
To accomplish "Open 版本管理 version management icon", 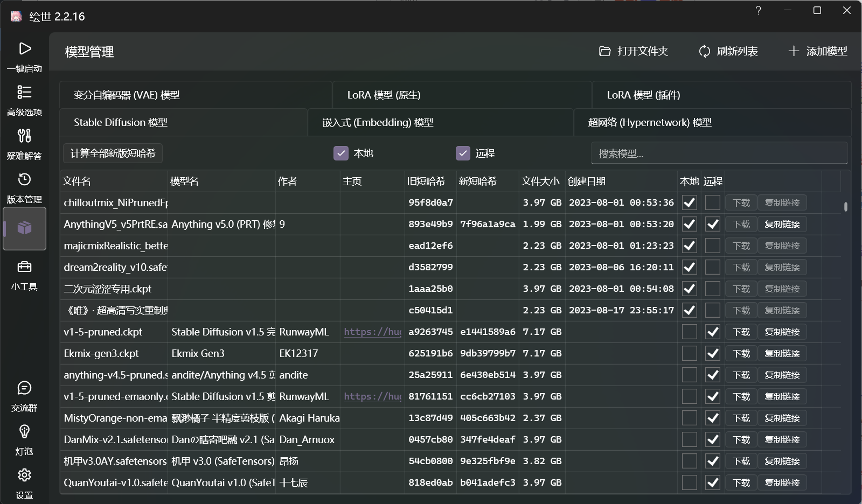I will [24, 179].
